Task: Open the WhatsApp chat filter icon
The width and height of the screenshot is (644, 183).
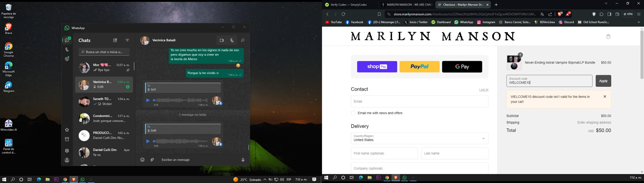Action: pos(127,40)
